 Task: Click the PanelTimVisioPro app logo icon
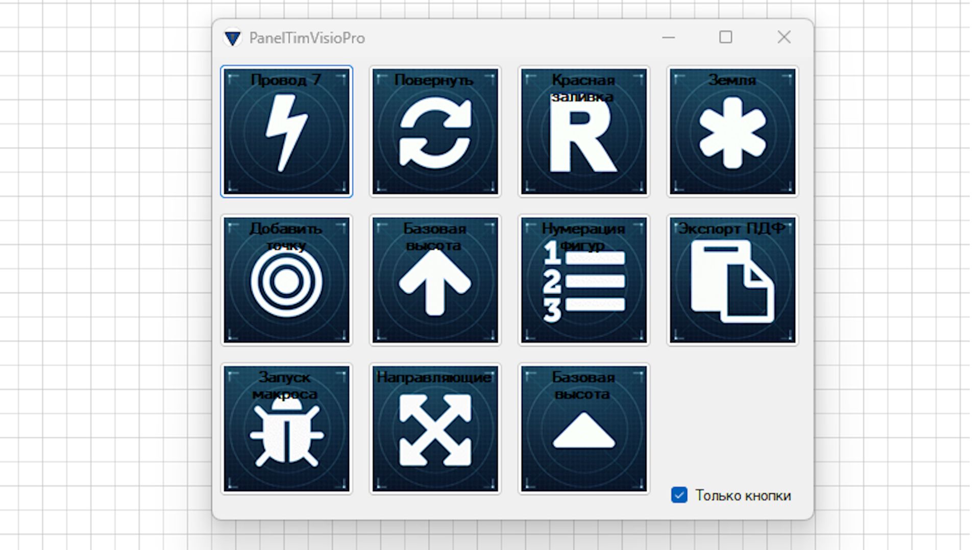coord(233,38)
